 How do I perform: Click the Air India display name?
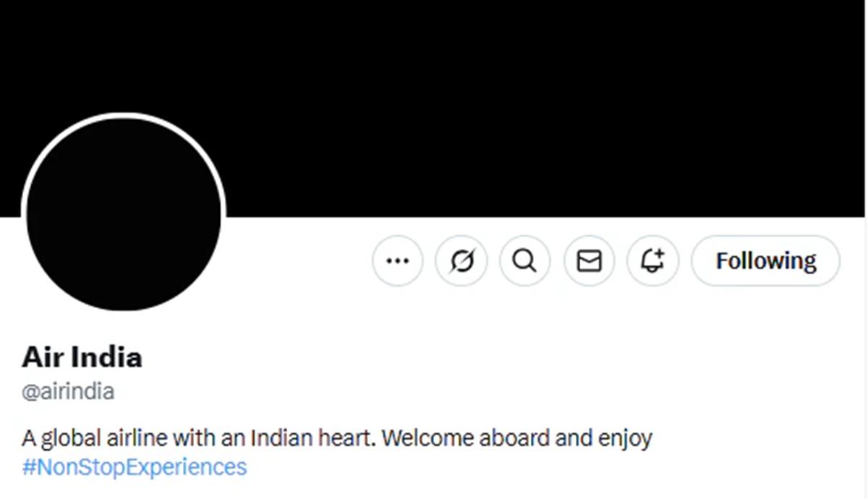[x=82, y=357]
